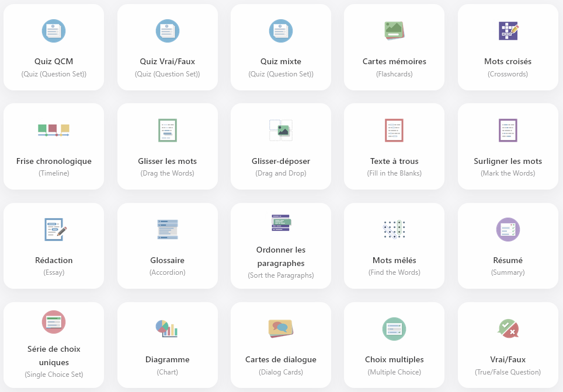Open the Cartes de dialogue icon
563x392 pixels.
281,328
